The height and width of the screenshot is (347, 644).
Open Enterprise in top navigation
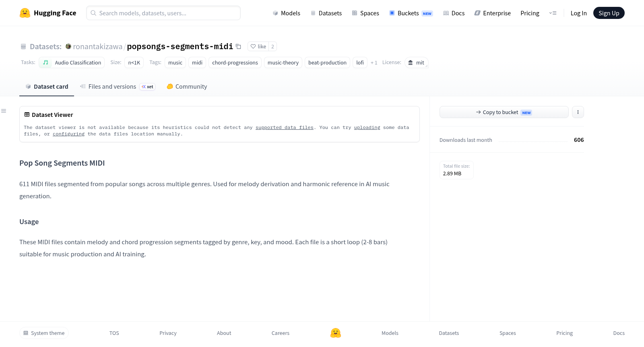(492, 13)
